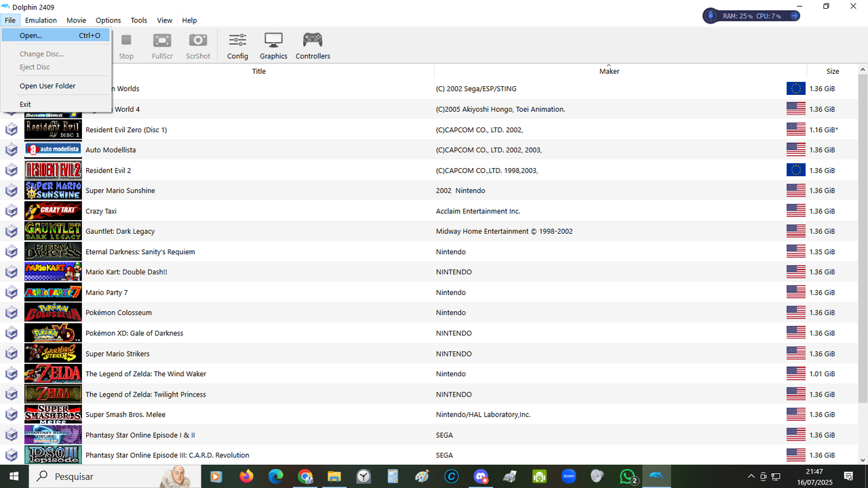Select The Legend of Zelda: The Wind Waker
The width and height of the screenshot is (868, 488).
pyautogui.click(x=146, y=373)
